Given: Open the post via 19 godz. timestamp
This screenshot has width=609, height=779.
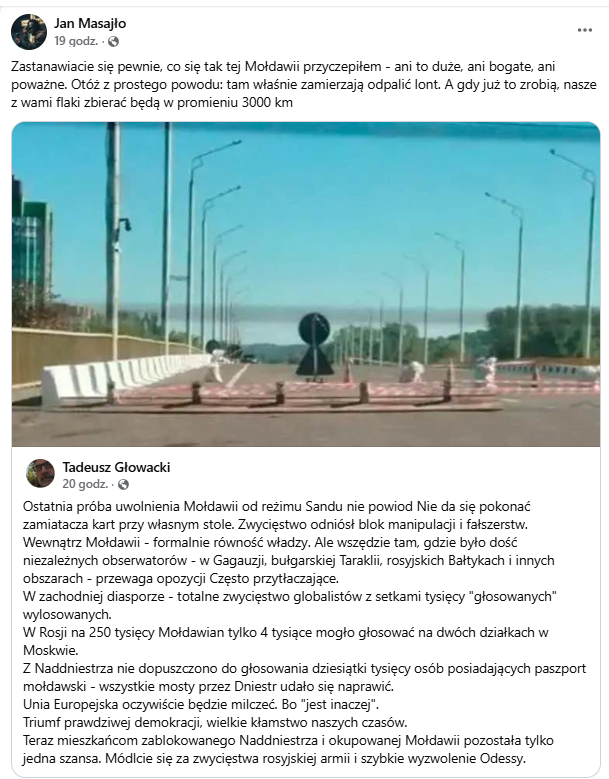Looking at the screenshot, I should [x=76, y=41].
